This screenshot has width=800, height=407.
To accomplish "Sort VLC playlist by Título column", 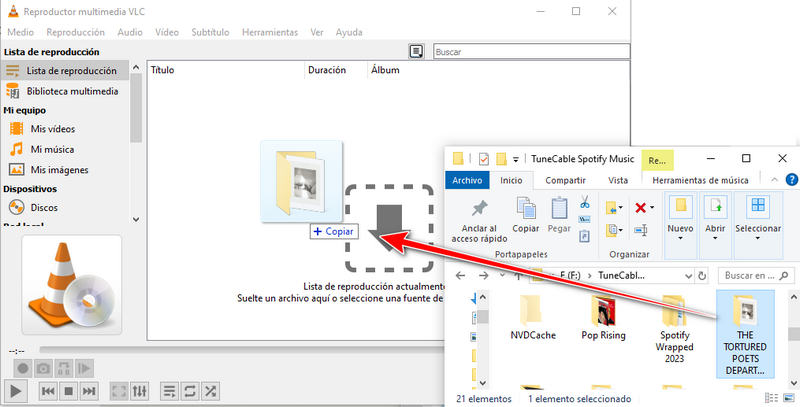I will coord(162,70).
